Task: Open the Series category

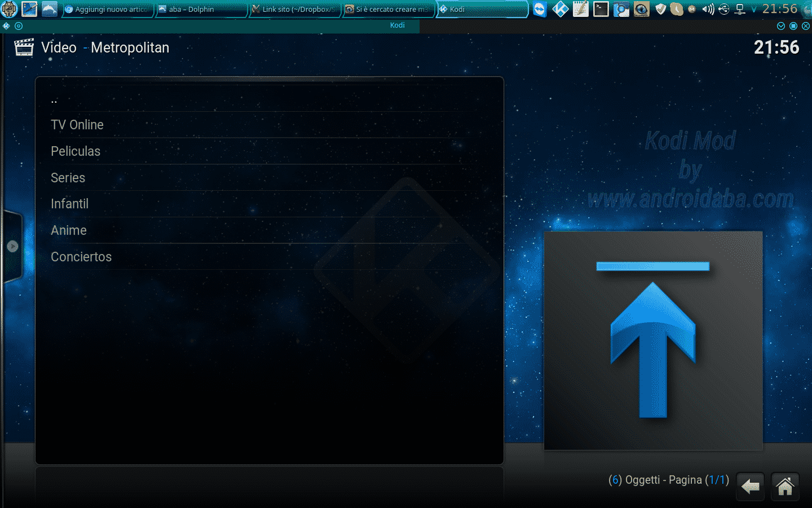Action: (x=270, y=178)
